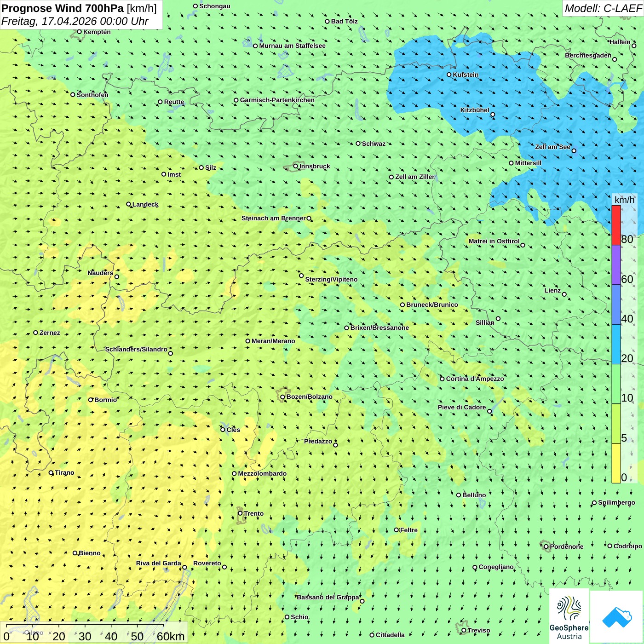The image size is (644, 644).
Task: Select the Sterzing/Vipiteno label
Action: [331, 279]
